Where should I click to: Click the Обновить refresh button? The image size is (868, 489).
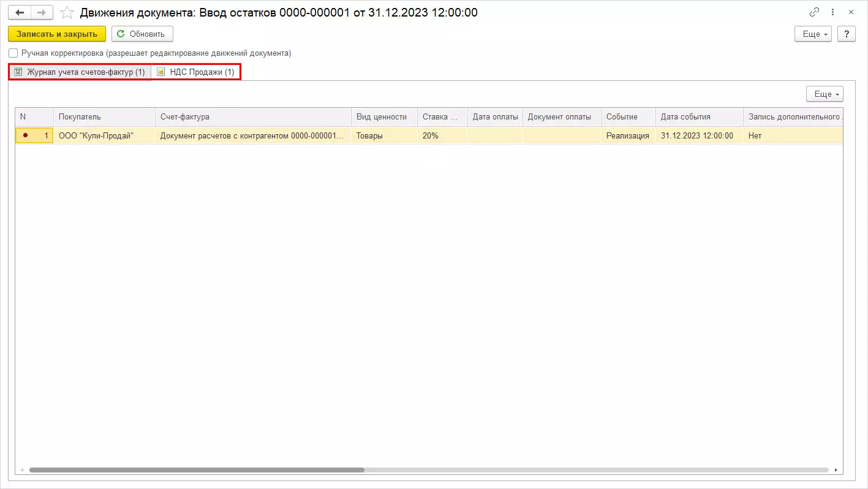click(142, 34)
